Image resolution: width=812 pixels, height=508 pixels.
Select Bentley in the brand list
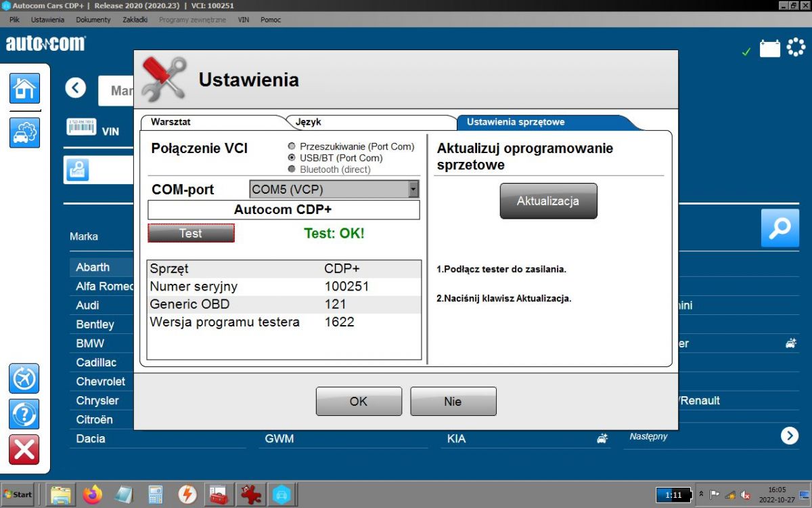click(x=95, y=324)
